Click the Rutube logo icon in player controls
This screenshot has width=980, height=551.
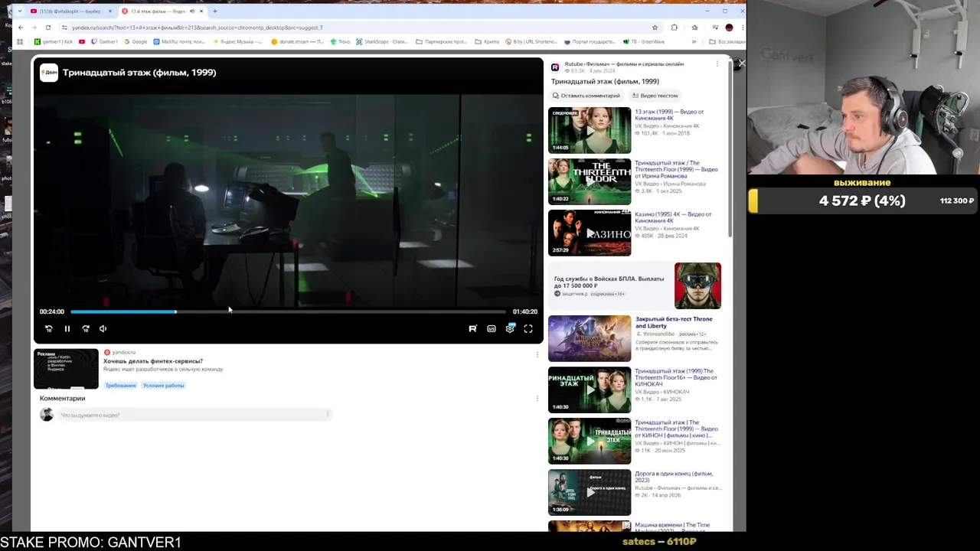click(472, 328)
